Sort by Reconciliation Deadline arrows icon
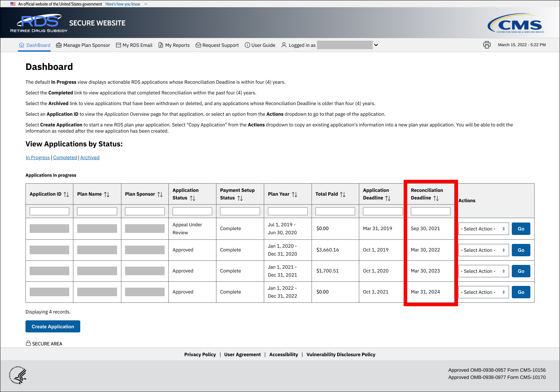 click(436, 198)
